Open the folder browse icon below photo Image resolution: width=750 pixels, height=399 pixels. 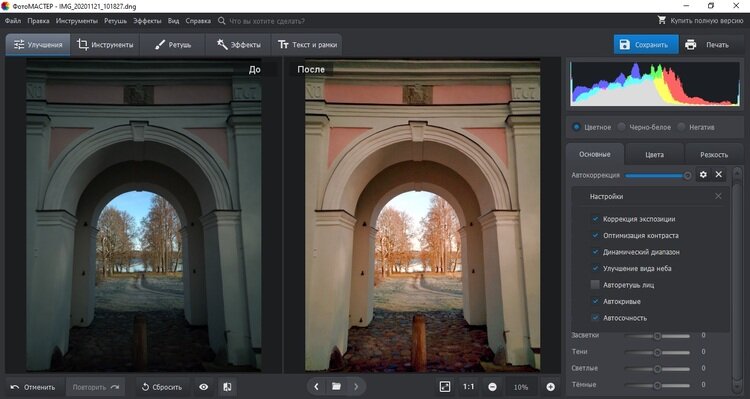[336, 387]
